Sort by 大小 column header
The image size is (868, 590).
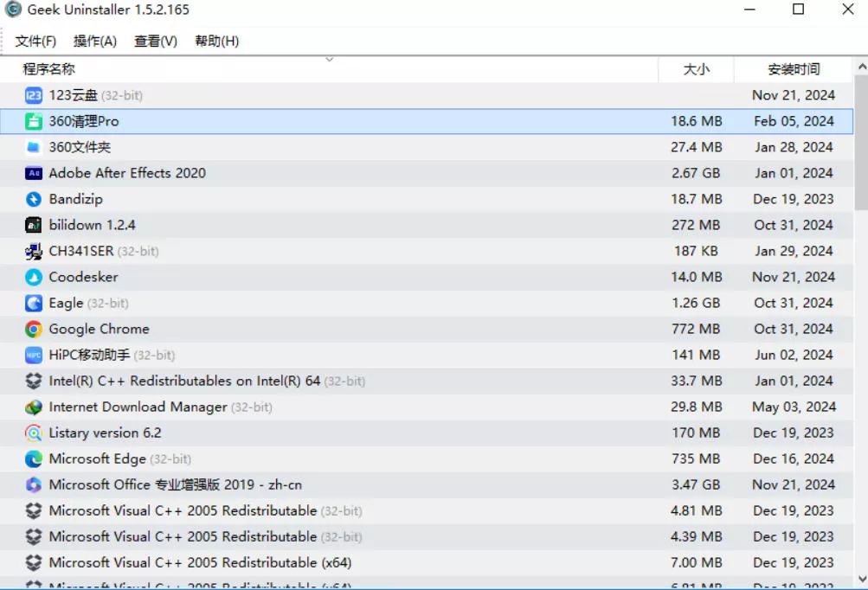696,69
